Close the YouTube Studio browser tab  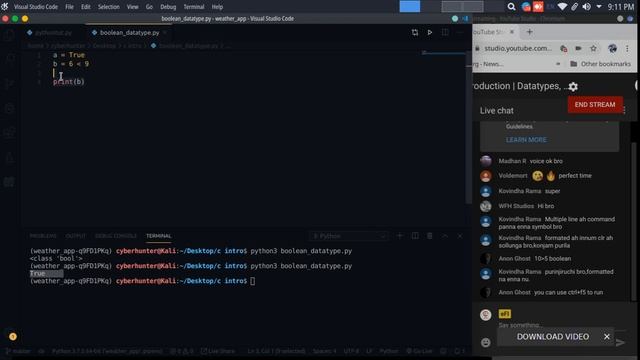[512, 32]
